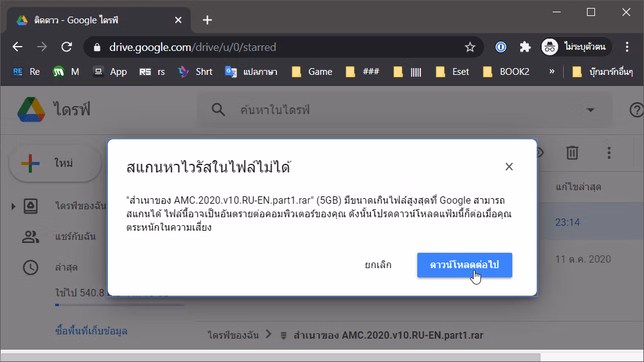
Task: Open a new browser tab
Action: point(207,20)
